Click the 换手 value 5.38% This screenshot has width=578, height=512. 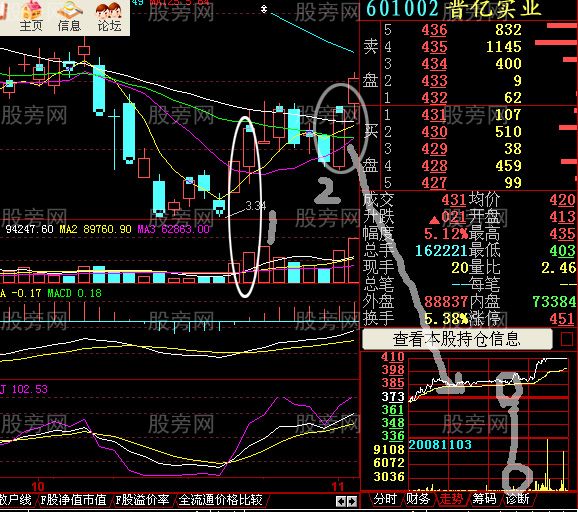[446, 319]
